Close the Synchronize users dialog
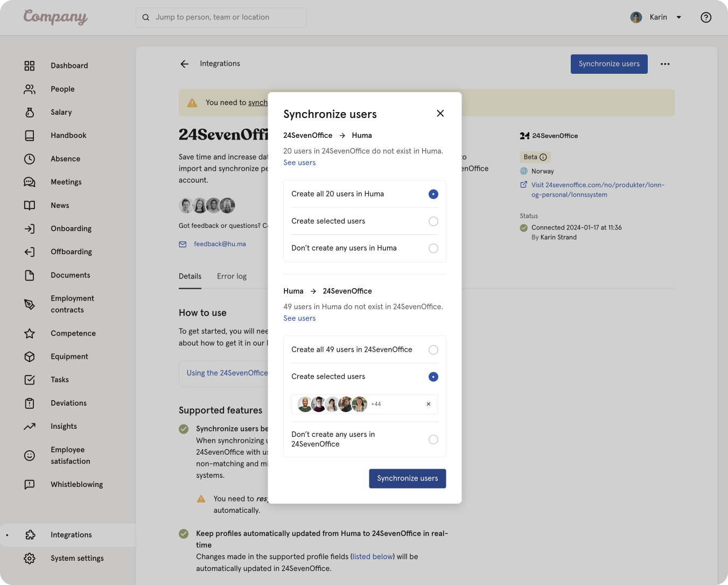This screenshot has height=585, width=728. 440,113
